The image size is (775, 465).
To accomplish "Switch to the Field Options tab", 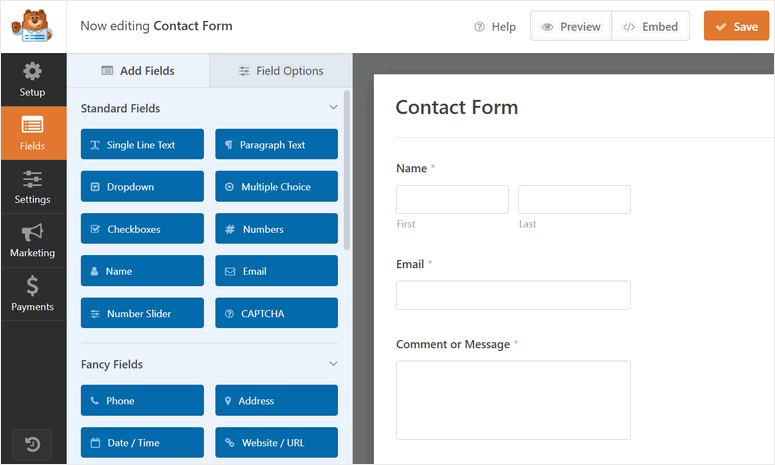I will pyautogui.click(x=281, y=71).
